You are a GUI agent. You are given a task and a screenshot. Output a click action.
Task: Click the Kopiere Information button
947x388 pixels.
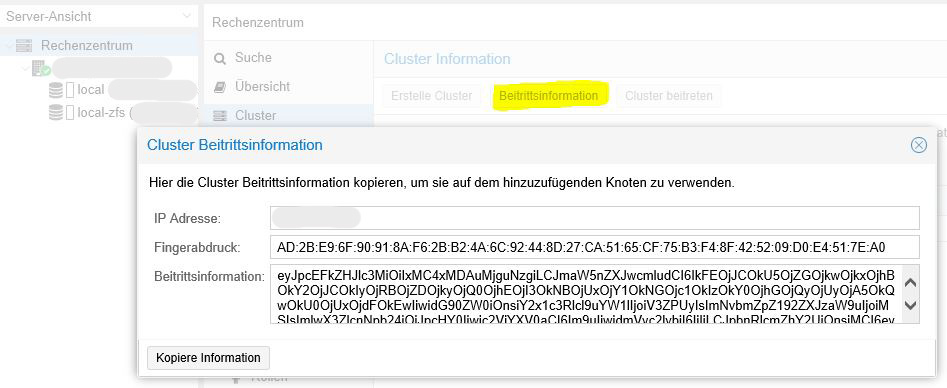(208, 358)
